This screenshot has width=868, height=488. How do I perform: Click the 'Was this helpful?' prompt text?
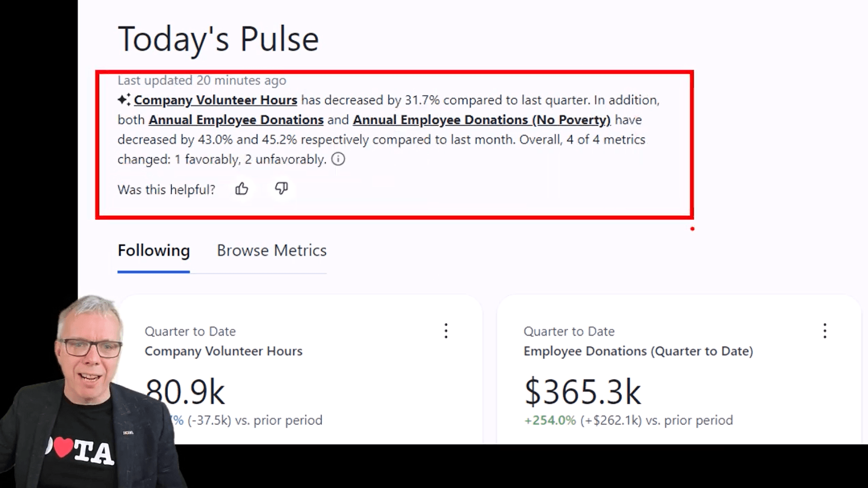pyautogui.click(x=166, y=190)
